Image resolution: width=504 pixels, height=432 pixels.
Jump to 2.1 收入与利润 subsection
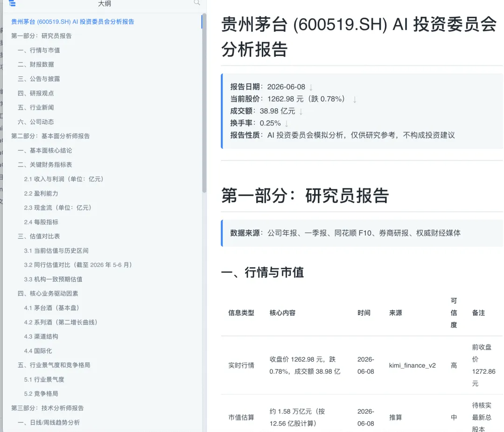[x=63, y=179]
